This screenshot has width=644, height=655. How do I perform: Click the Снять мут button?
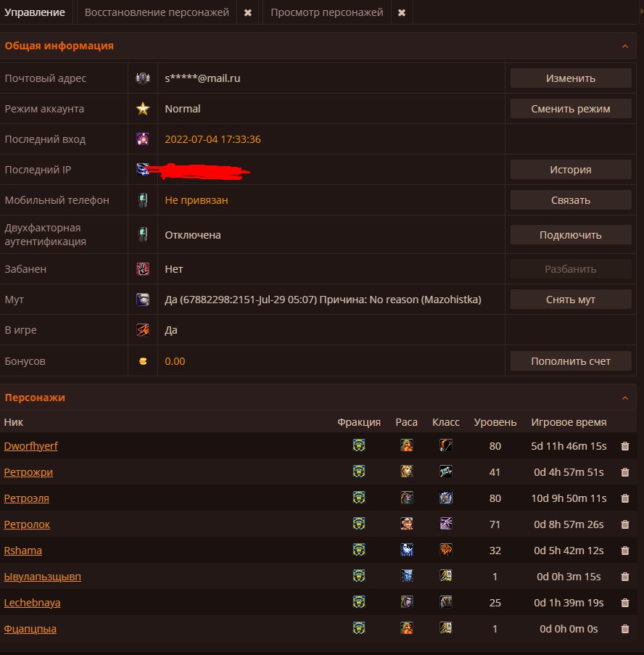pos(571,300)
